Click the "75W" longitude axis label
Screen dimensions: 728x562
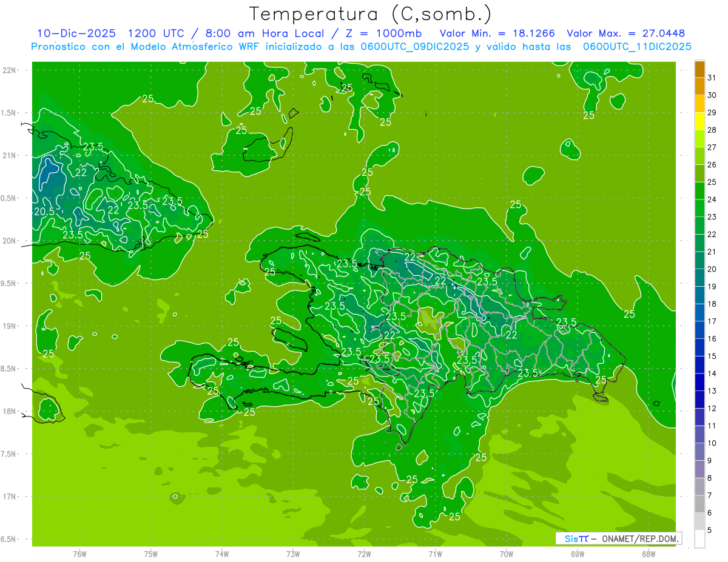[151, 554]
